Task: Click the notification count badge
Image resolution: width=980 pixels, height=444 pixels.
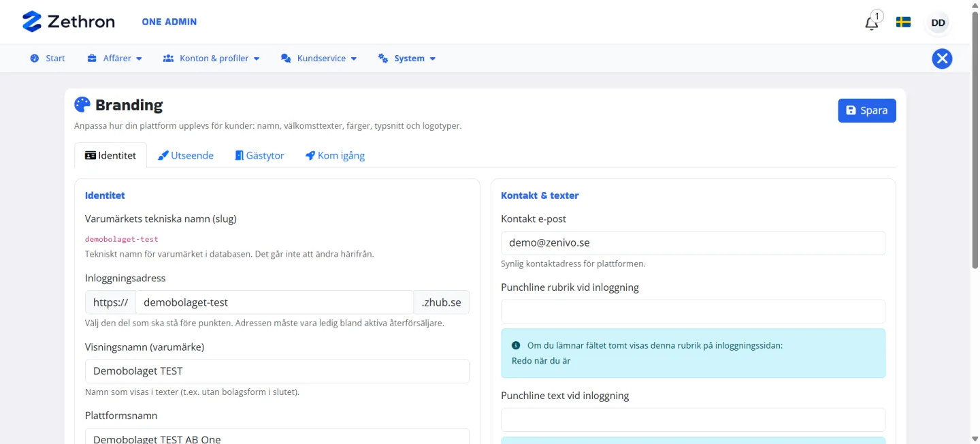Action: (877, 16)
